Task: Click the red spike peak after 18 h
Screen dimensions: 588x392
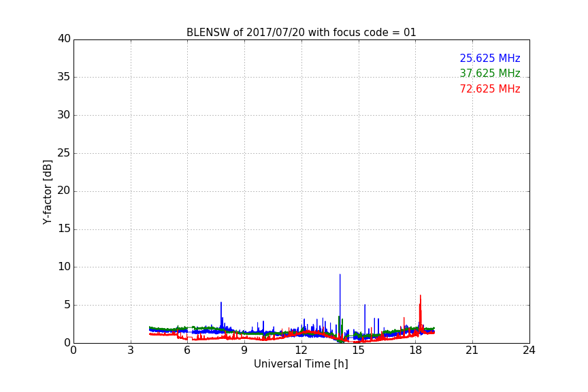Action: (421, 295)
